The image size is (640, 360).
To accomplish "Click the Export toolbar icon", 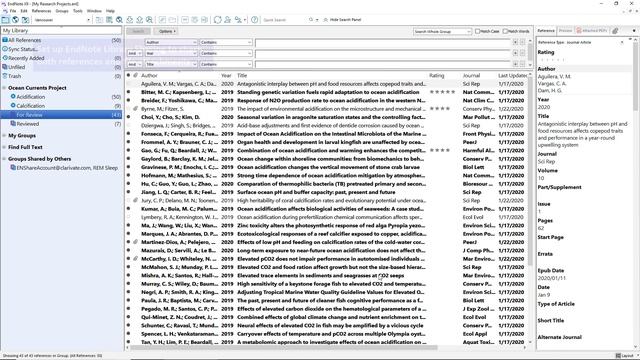I will click(x=140, y=20).
